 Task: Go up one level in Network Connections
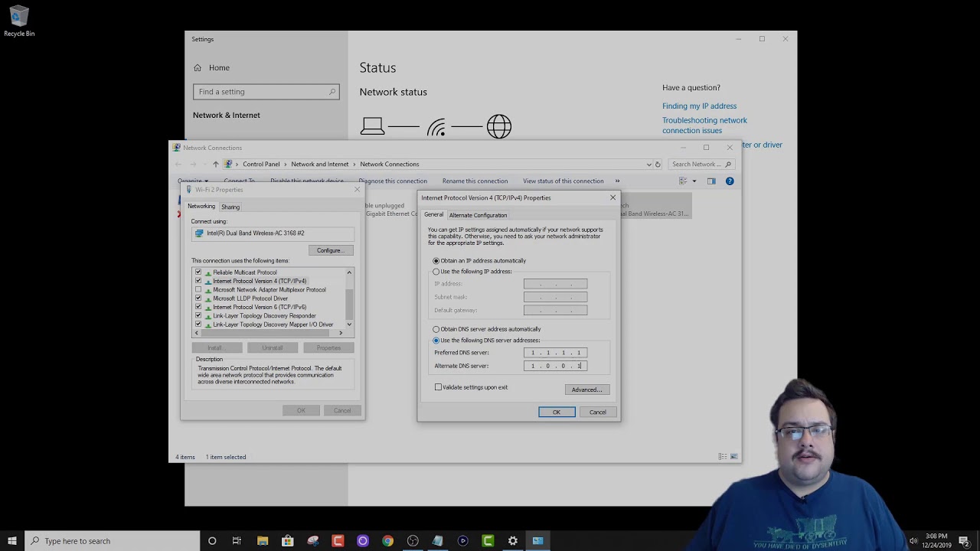point(215,164)
